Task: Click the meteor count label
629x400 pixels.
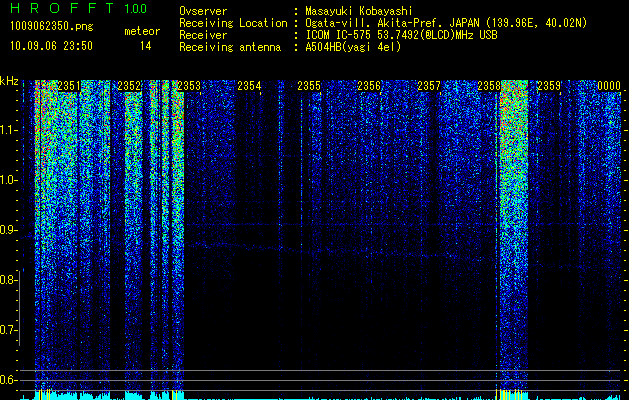Action: (142, 31)
